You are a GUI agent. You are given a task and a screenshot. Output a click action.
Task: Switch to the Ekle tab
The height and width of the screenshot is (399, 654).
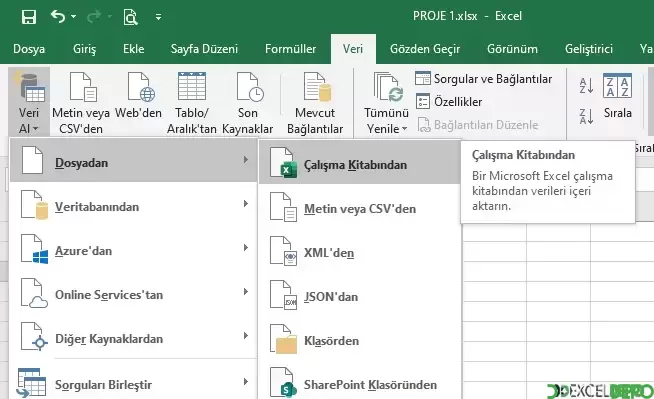[133, 49]
